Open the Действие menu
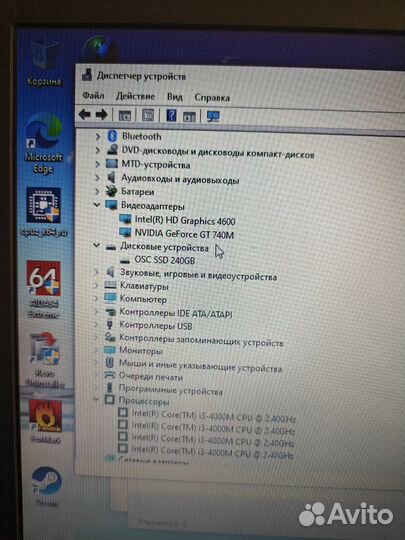405x540 pixels. pyautogui.click(x=135, y=96)
